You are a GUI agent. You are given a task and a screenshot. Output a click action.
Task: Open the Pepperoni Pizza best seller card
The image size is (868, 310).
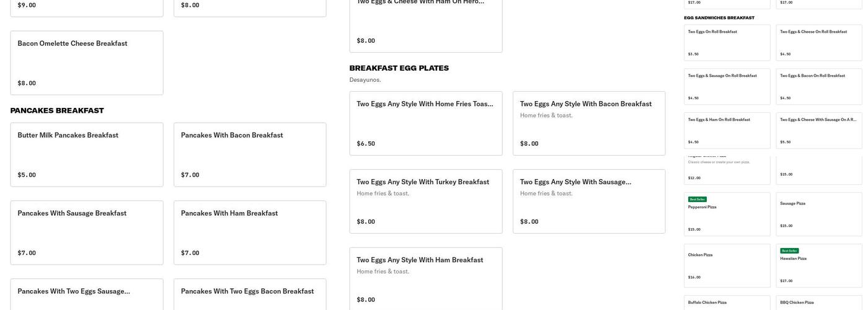pyautogui.click(x=727, y=215)
